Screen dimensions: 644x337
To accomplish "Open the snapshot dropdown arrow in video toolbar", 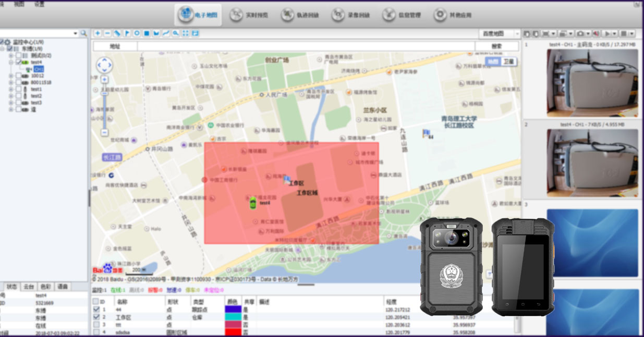I will [589, 33].
